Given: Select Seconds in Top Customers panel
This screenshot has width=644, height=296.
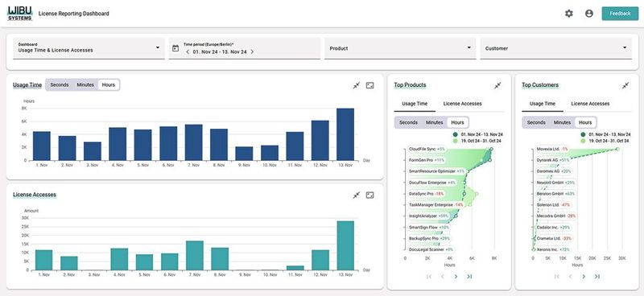Looking at the screenshot, I should point(536,122).
